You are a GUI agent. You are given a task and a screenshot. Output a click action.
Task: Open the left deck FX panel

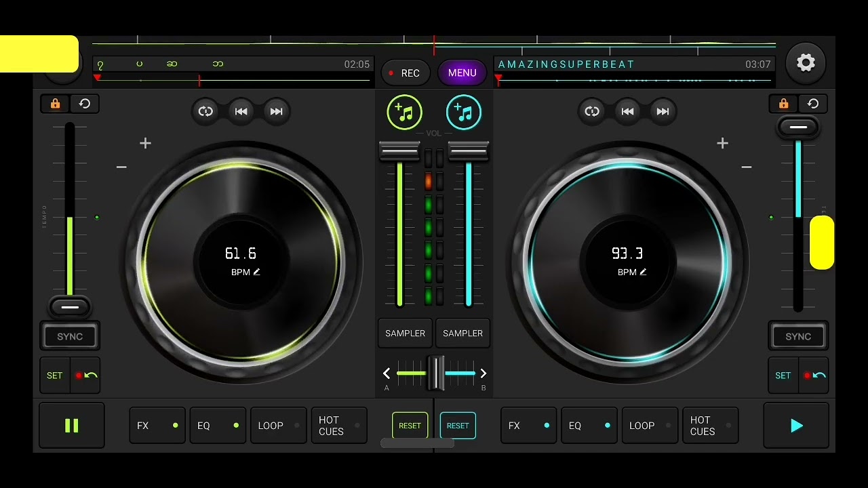pos(157,426)
